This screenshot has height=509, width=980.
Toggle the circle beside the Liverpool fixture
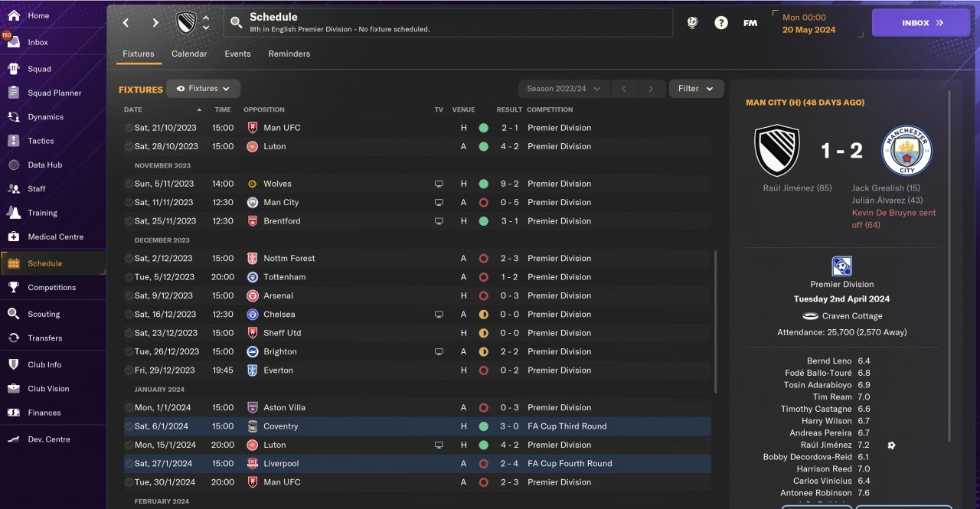click(129, 464)
